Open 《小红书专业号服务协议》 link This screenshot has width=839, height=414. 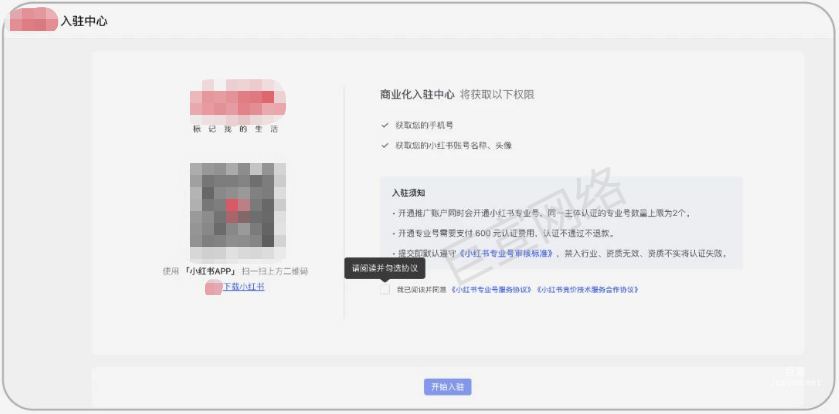492,290
